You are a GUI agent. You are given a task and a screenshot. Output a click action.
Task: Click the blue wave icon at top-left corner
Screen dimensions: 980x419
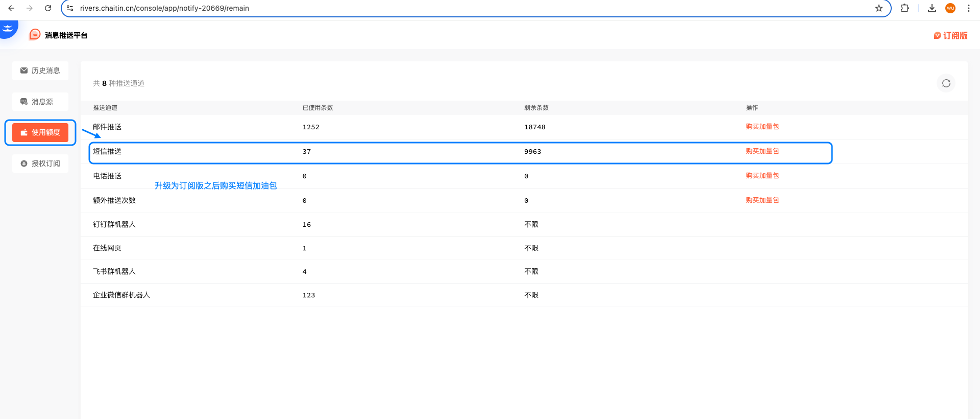click(8, 28)
